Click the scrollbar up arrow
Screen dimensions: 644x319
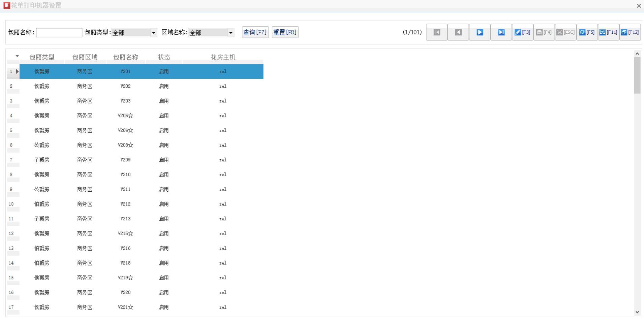pos(637,54)
